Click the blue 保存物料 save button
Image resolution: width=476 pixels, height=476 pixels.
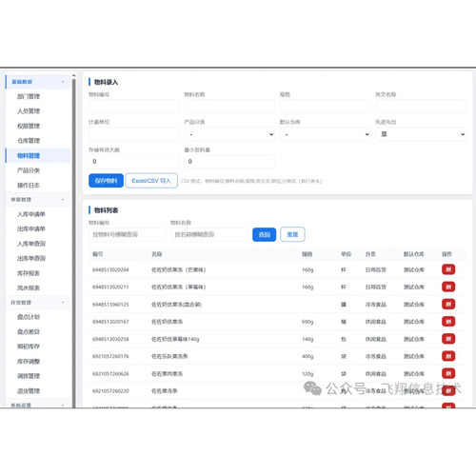106,181
